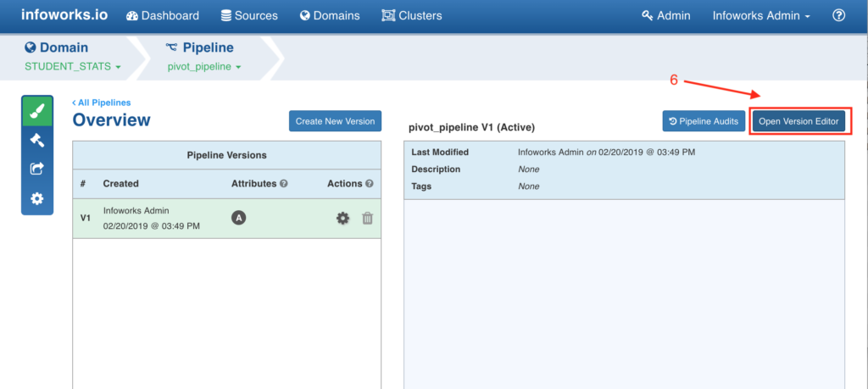
Task: Open the export share sidebar icon
Action: coord(37,169)
